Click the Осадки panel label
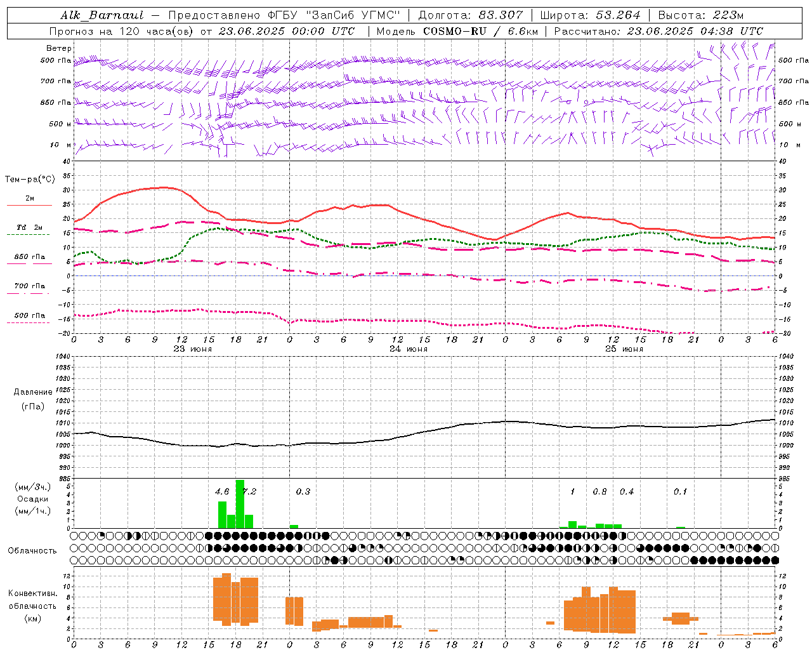 (x=33, y=499)
